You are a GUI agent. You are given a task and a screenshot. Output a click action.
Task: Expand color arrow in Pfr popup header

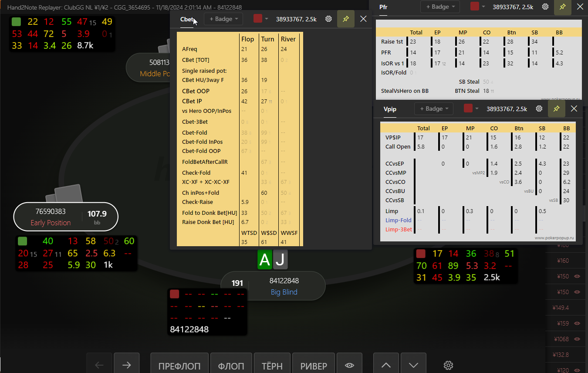point(483,7)
